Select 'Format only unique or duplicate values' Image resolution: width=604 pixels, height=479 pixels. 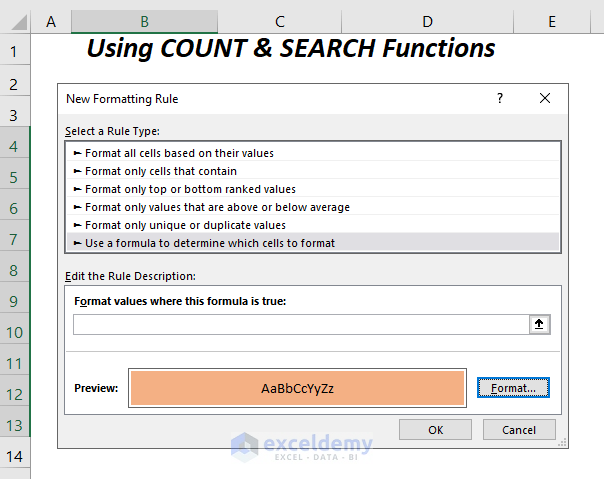click(186, 225)
